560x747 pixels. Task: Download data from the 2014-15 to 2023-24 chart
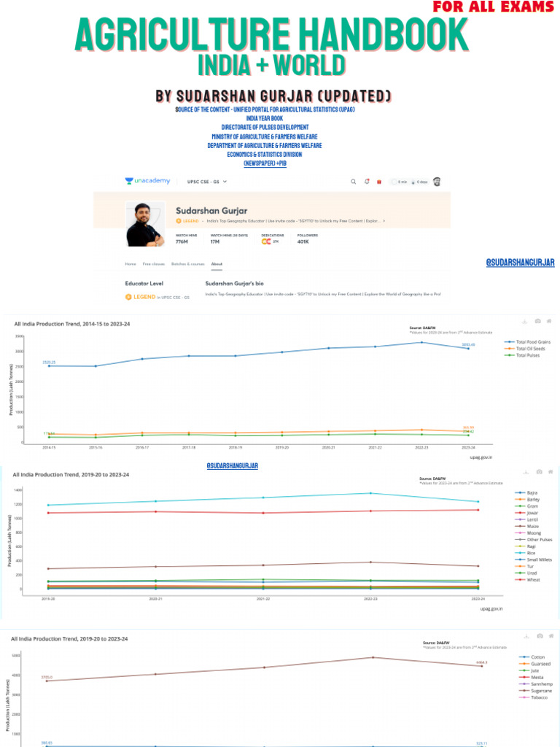point(524,322)
